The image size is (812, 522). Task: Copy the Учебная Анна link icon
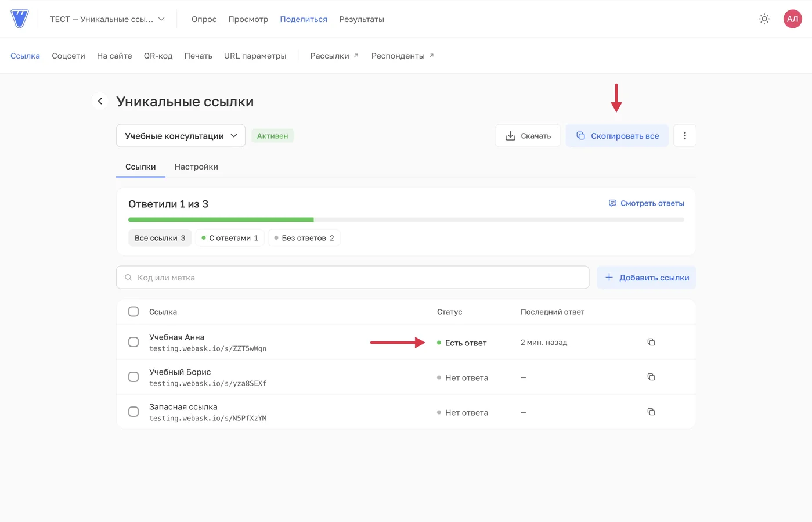pos(651,342)
